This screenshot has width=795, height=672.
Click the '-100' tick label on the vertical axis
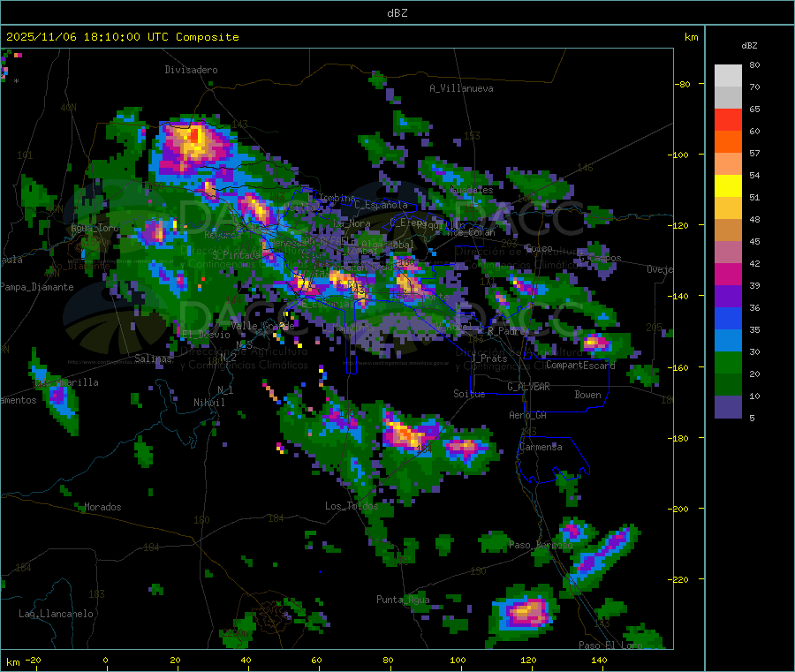point(678,155)
